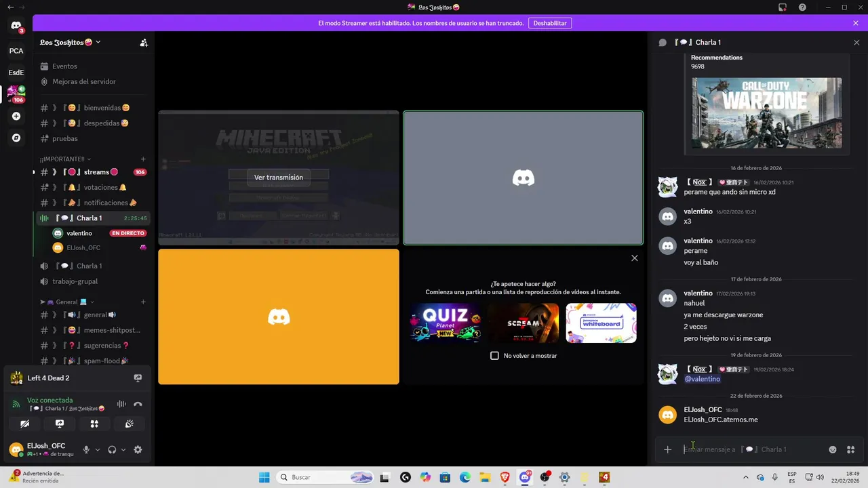Image resolution: width=868 pixels, height=488 pixels.
Task: Launch the Whiteboard activity
Action: pos(601,323)
